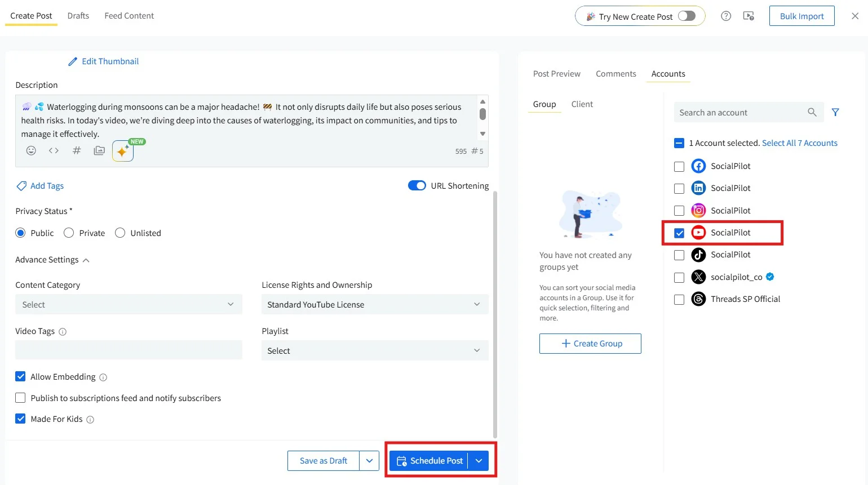Toggle the Try New Create Post switch
Viewport: 868px width, 485px height.
[x=687, y=16]
